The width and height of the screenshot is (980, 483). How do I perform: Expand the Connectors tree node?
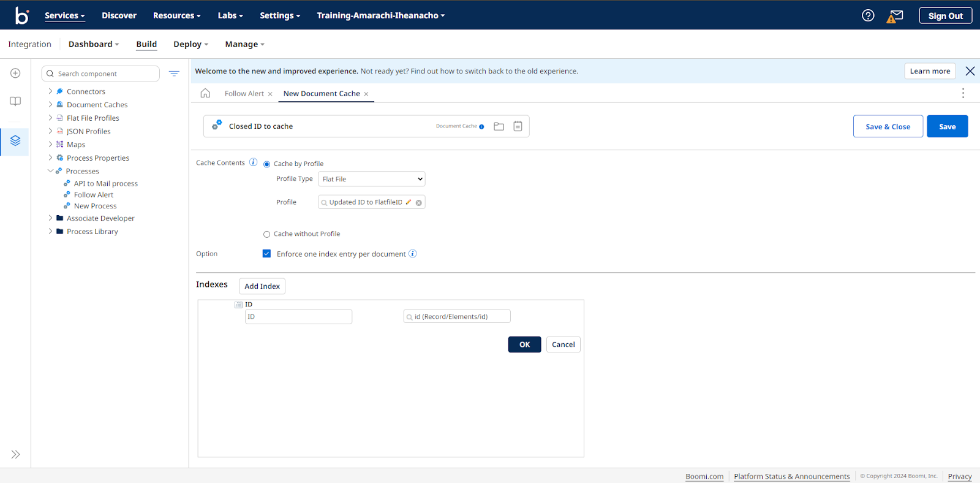pyautogui.click(x=50, y=91)
